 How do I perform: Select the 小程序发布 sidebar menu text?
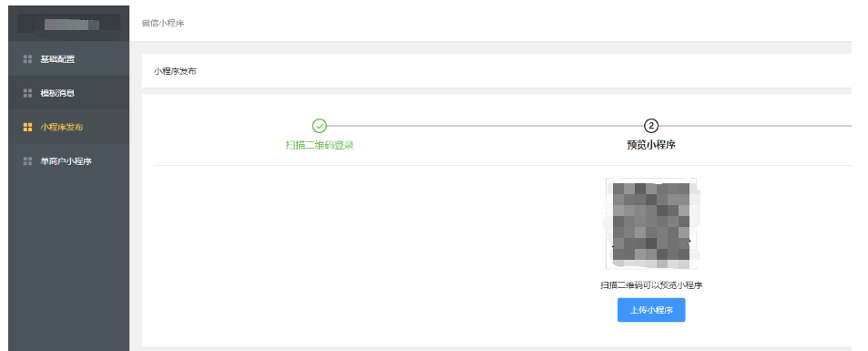click(61, 127)
